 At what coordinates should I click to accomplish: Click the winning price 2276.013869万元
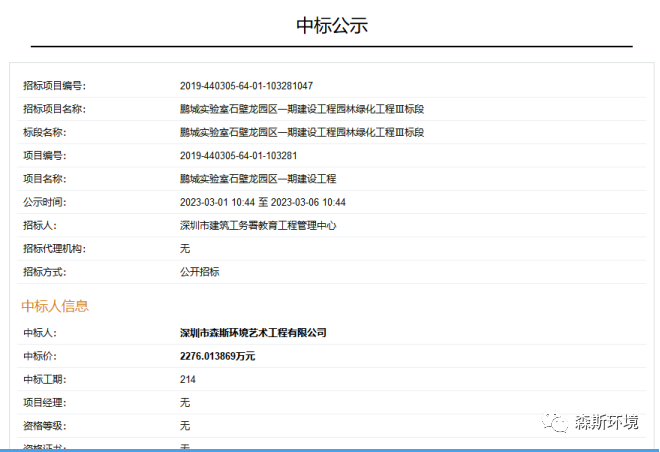217,356
